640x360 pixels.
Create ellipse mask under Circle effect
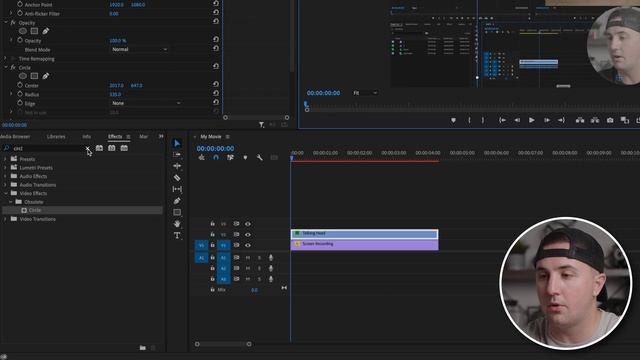coord(23,76)
